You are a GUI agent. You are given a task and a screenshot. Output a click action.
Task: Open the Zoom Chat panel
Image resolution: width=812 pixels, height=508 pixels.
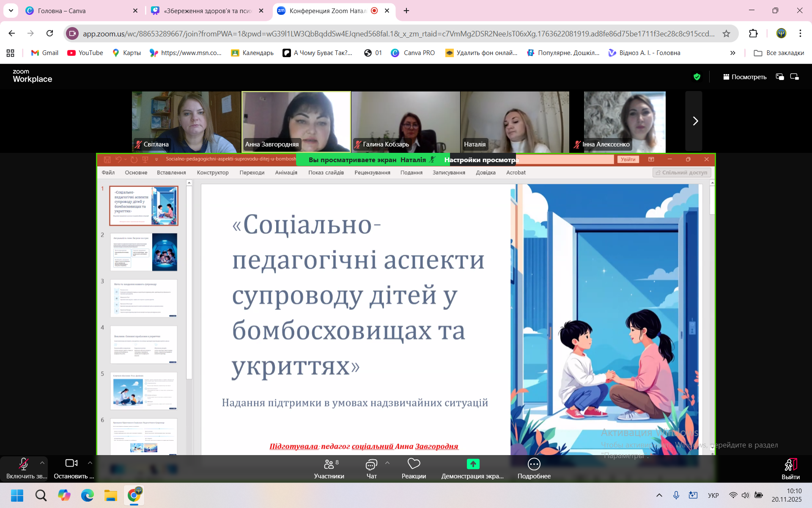coord(371,469)
